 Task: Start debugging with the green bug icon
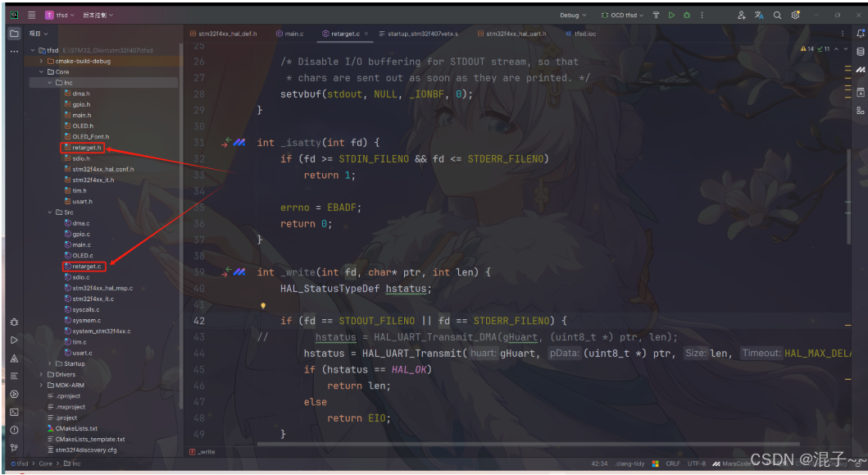point(687,15)
